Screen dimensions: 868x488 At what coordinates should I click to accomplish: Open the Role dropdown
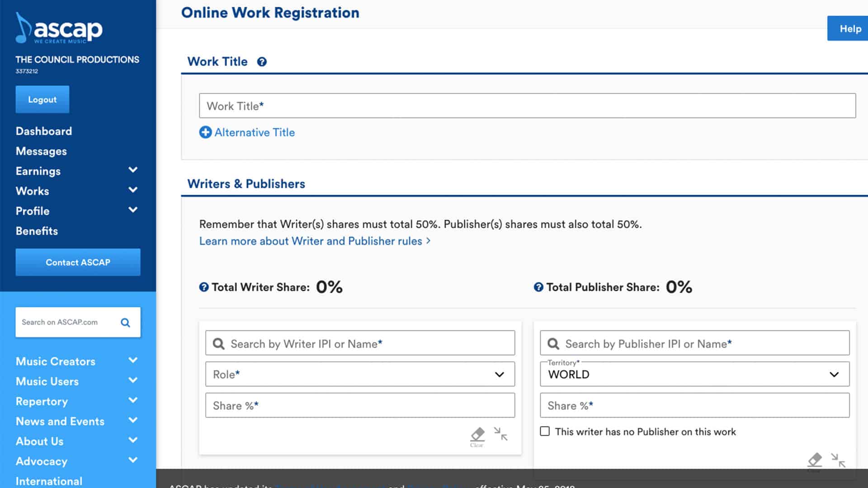360,374
